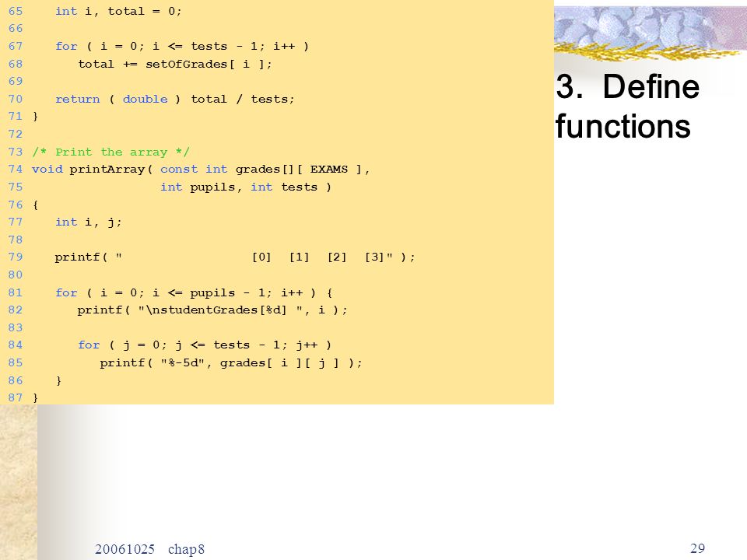Click the decorative banner image at top right
The height and width of the screenshot is (560, 747).
tap(651, 33)
